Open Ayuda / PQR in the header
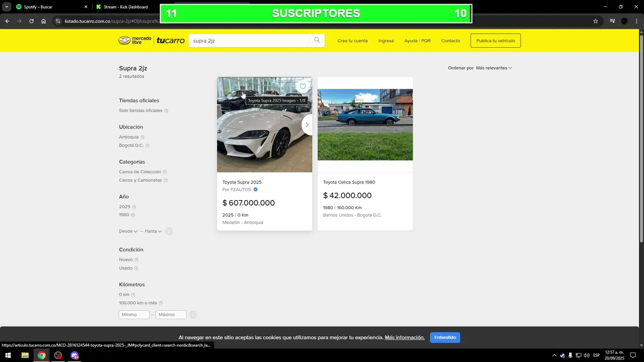The height and width of the screenshot is (362, 644). (418, 41)
